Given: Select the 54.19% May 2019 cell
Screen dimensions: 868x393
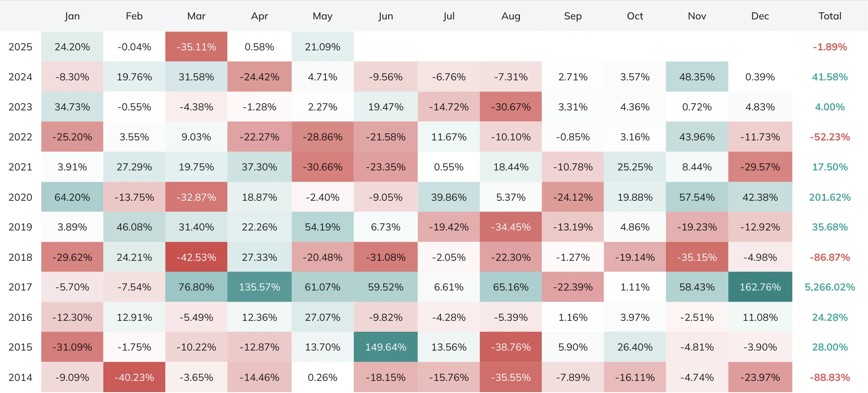Looking at the screenshot, I should tap(322, 227).
